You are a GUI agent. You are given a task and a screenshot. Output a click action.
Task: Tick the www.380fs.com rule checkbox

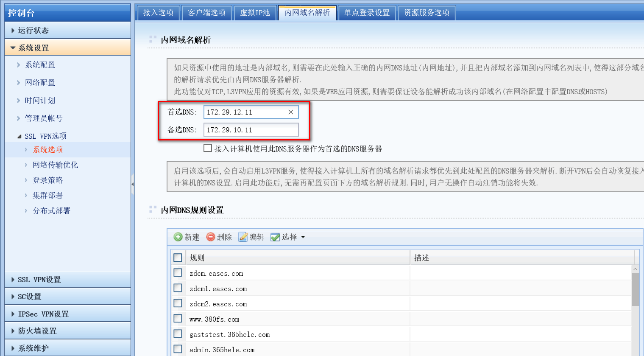[178, 319]
